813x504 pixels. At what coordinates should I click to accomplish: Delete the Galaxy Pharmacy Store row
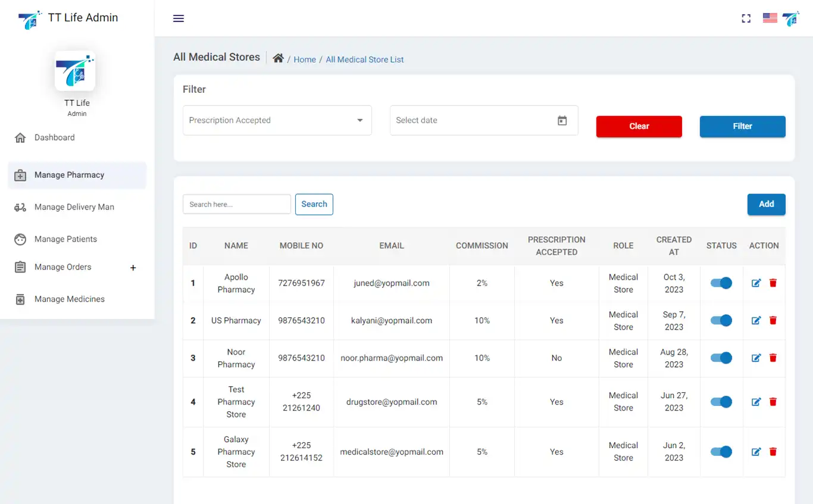[773, 452]
